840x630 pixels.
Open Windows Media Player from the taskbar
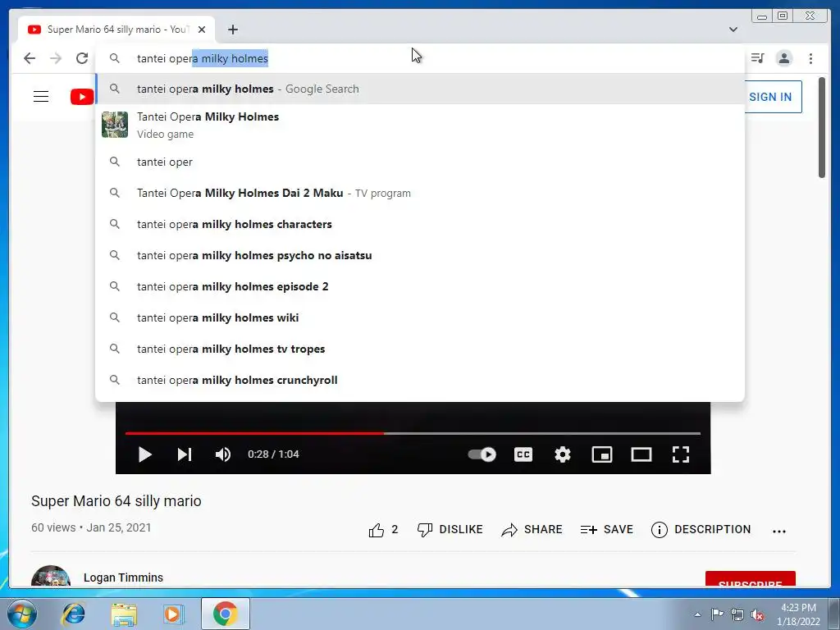pyautogui.click(x=172, y=614)
